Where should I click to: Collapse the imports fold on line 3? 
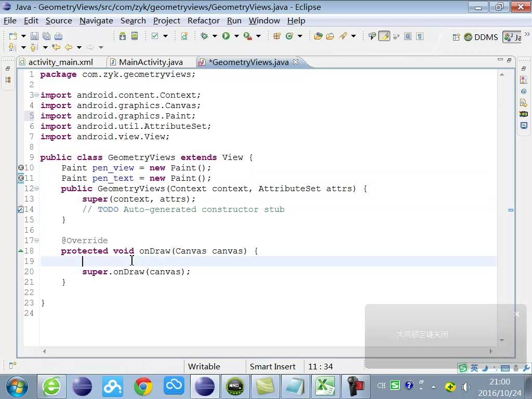[x=36, y=95]
